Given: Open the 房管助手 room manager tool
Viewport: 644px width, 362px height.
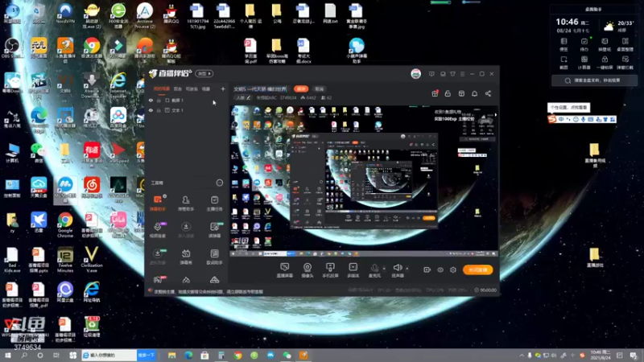Looking at the screenshot, I should click(186, 204).
